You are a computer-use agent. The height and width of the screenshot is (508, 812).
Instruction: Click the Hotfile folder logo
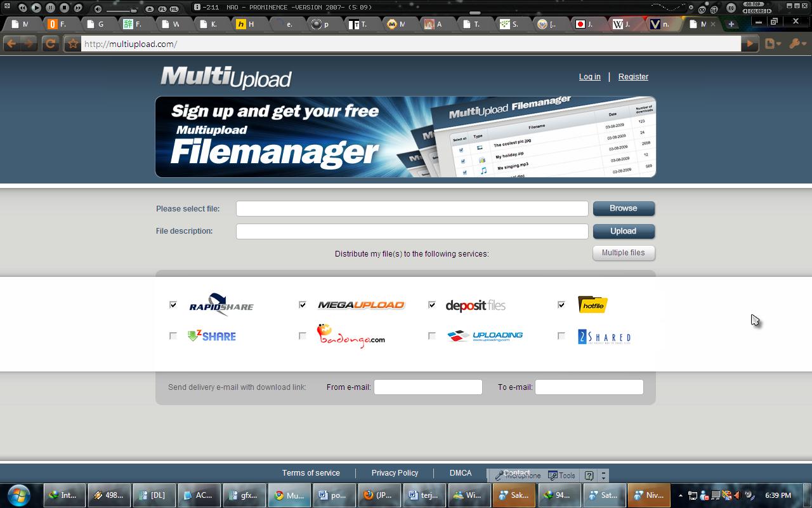click(593, 305)
